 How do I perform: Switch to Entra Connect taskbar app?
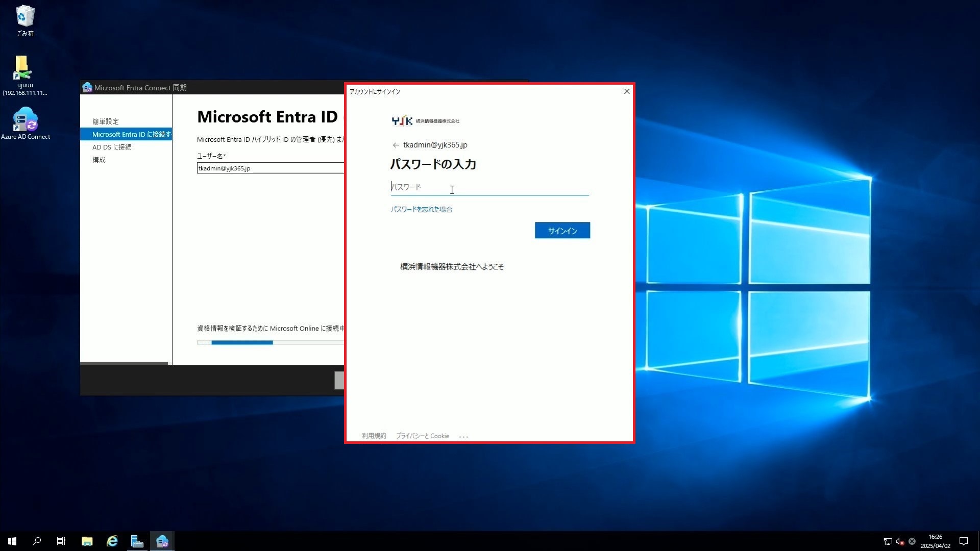click(162, 541)
